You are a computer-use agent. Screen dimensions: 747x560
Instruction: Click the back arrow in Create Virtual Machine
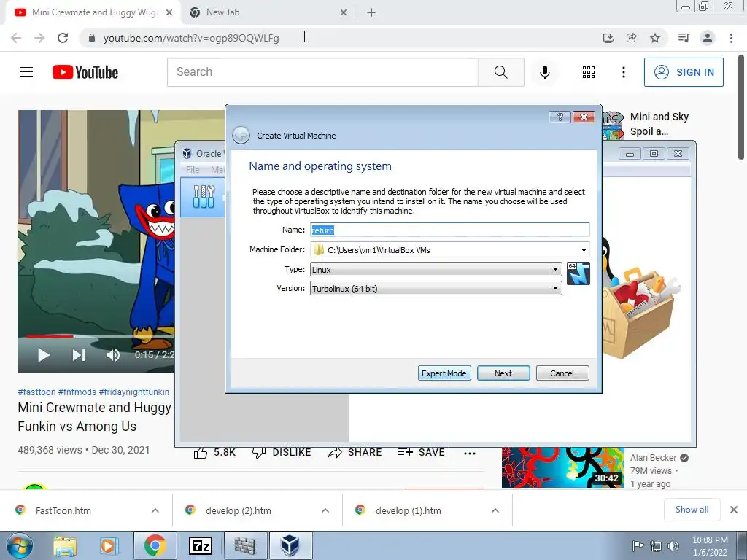pos(241,135)
